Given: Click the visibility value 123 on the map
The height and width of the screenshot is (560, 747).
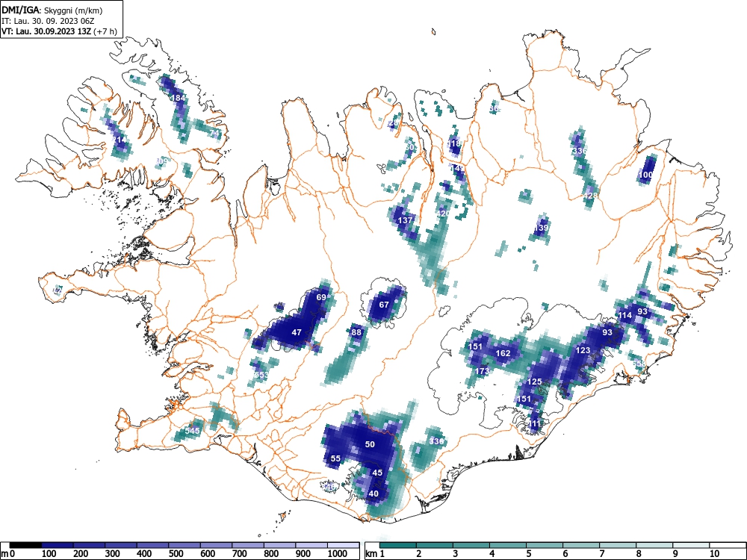Looking at the screenshot, I should pyautogui.click(x=583, y=350).
